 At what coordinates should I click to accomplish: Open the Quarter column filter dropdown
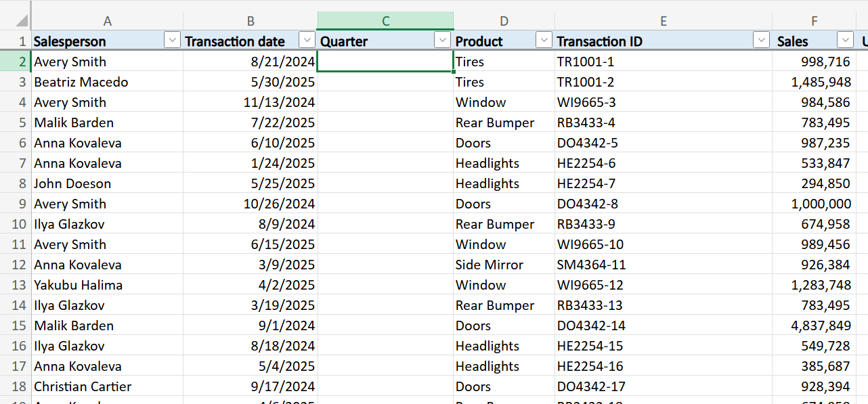pyautogui.click(x=443, y=40)
